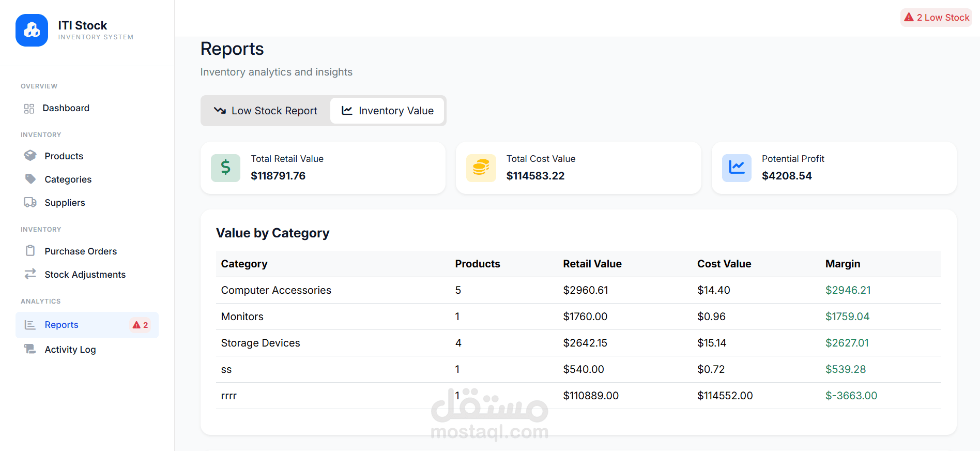Image resolution: width=980 pixels, height=451 pixels.
Task: Go to the Suppliers page
Action: pos(65,203)
